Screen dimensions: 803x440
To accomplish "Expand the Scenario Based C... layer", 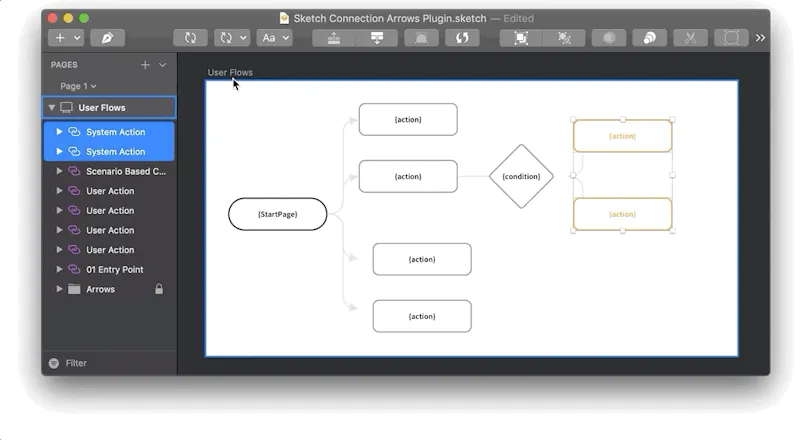I will 59,171.
